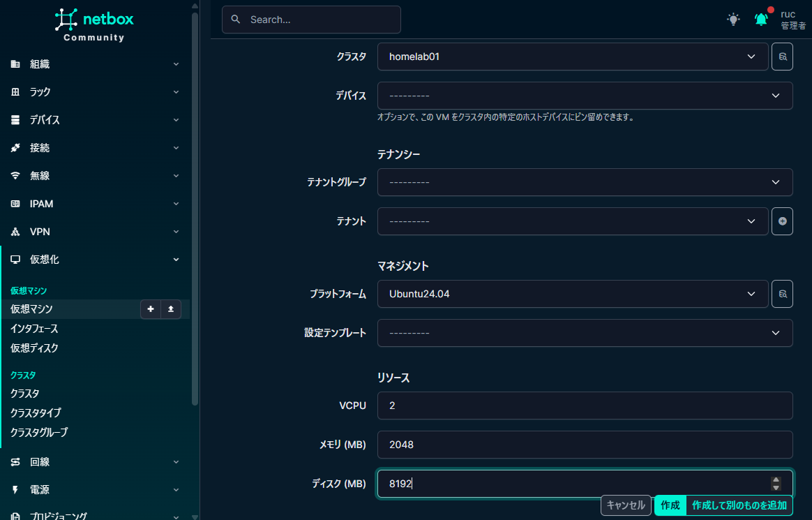
Task: Open クラスタグループ in sidebar menu
Action: click(39, 432)
